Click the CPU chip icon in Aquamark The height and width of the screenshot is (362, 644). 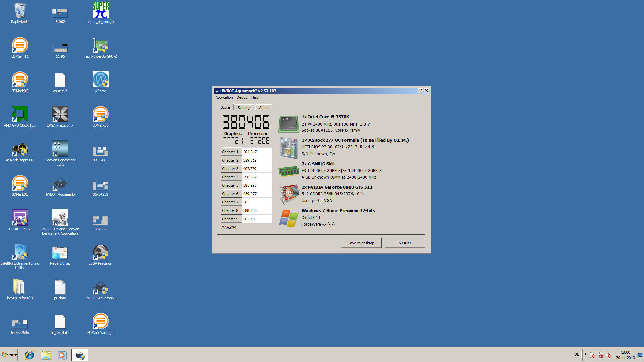point(288,124)
